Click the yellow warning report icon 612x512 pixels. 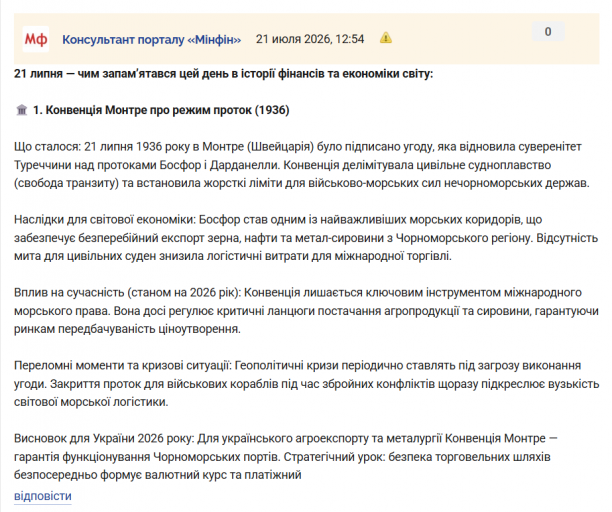coord(386,38)
